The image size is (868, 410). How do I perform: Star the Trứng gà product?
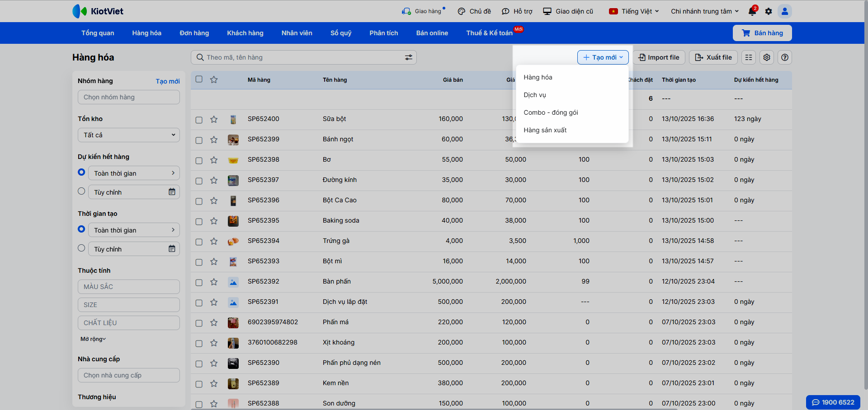tap(214, 241)
